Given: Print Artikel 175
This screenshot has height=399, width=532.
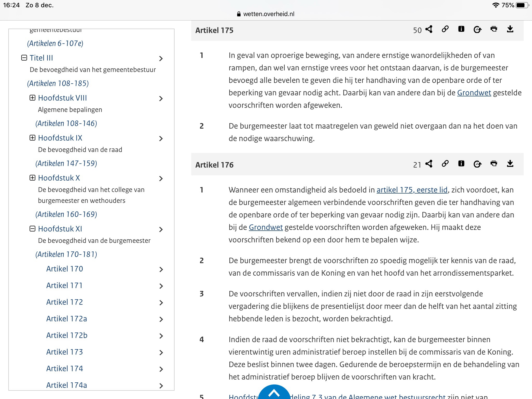Looking at the screenshot, I should point(494,29).
